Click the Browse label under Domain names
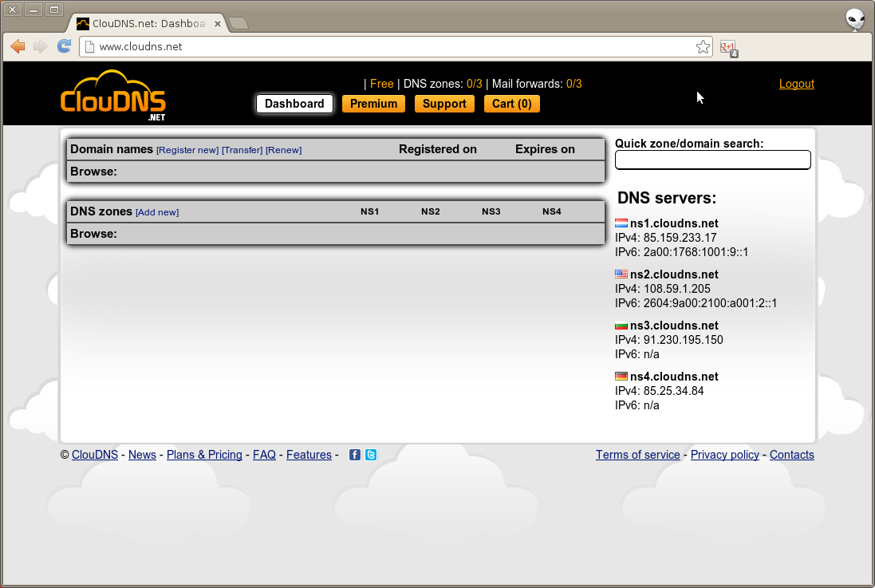875x588 pixels. coord(94,172)
